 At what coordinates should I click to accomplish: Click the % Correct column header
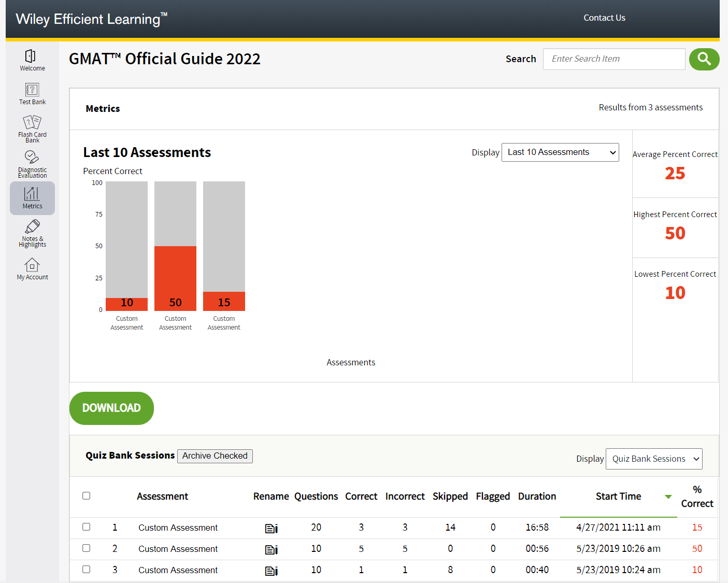(x=697, y=496)
